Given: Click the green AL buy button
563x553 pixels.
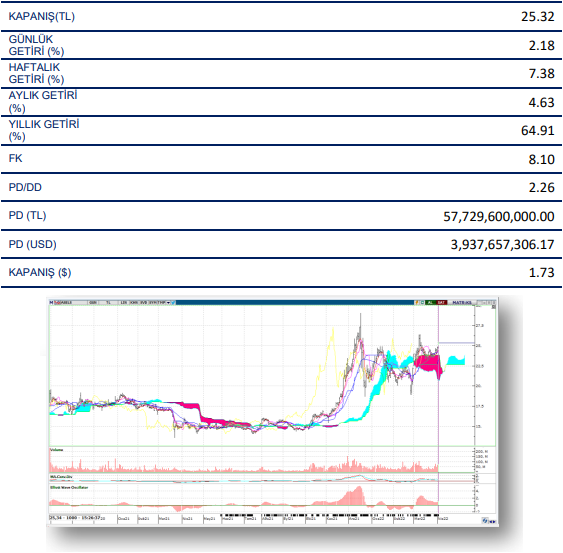Looking at the screenshot, I should [x=431, y=302].
